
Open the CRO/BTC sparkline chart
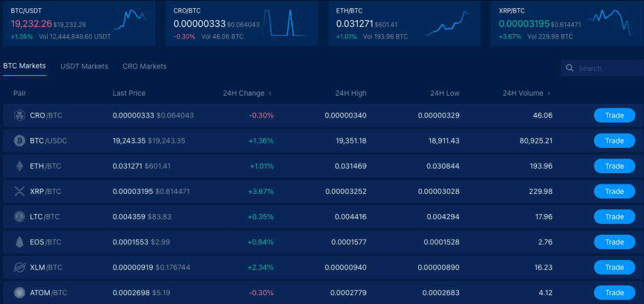coord(286,23)
